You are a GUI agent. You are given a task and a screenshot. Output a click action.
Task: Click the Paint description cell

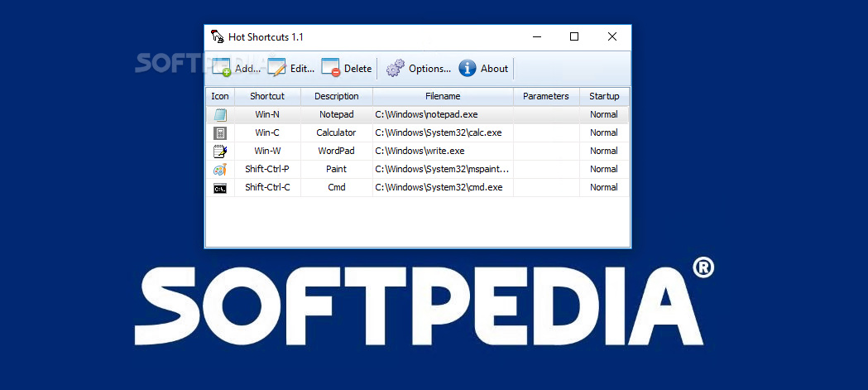tap(337, 169)
